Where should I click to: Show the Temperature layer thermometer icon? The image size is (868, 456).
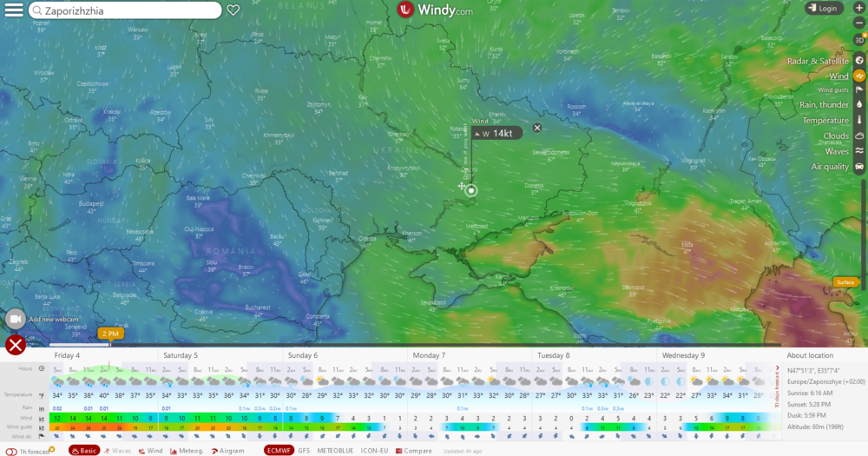point(859,120)
